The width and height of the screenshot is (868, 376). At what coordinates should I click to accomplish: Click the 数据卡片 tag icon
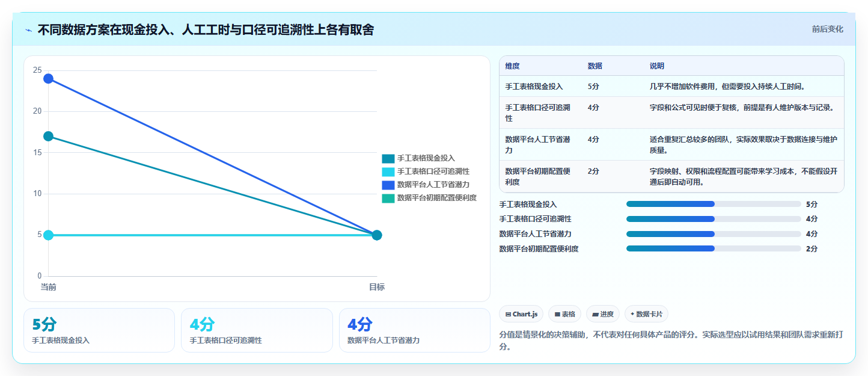[633, 314]
